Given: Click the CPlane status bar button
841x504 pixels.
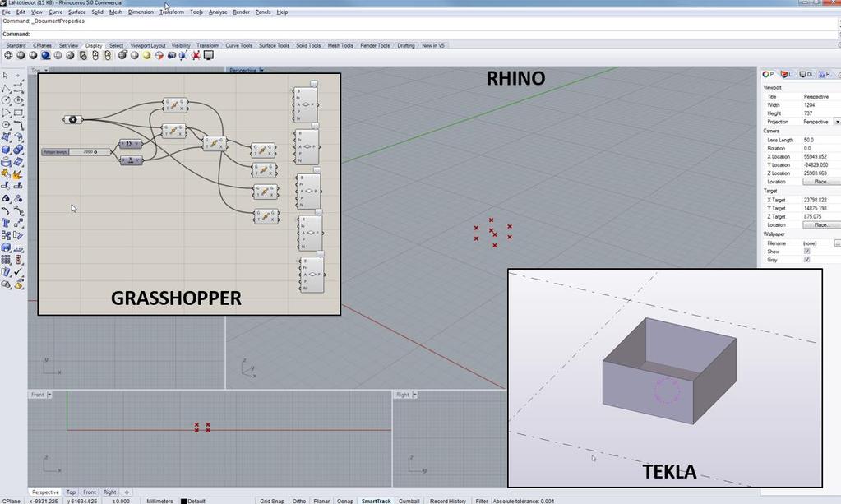Looking at the screenshot, I should click(x=12, y=501).
